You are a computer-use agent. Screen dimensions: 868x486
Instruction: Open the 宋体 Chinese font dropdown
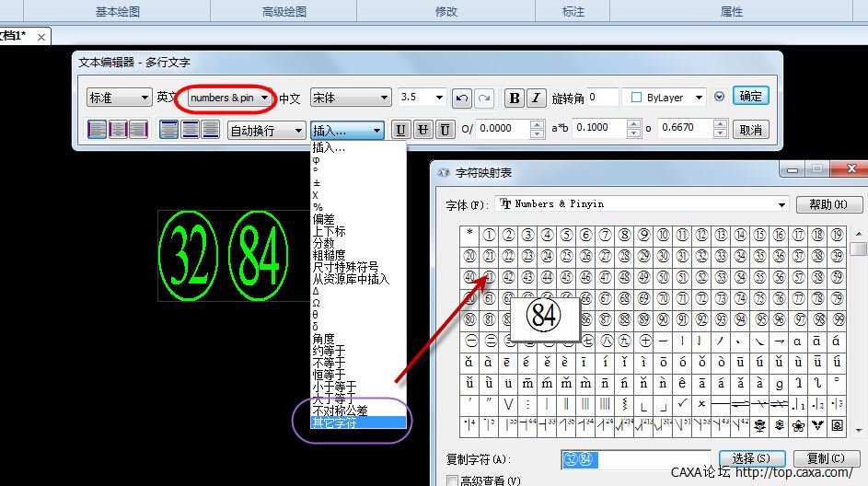pyautogui.click(x=351, y=98)
